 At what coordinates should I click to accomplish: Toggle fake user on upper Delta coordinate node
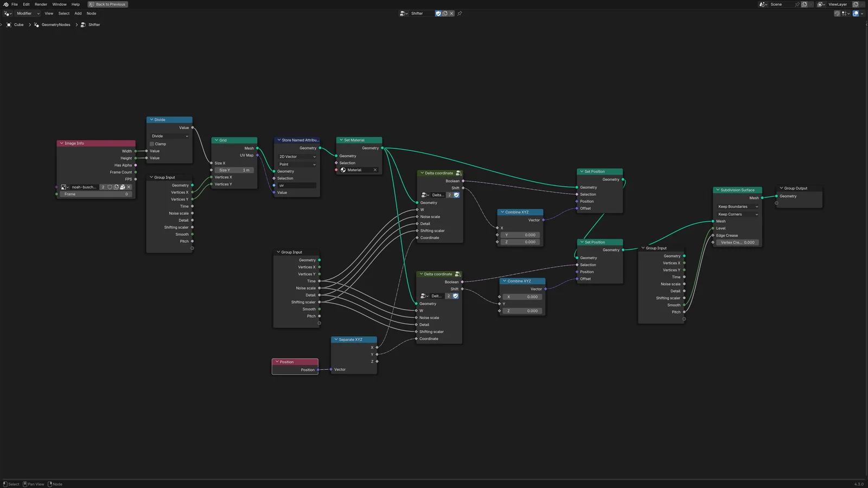(456, 195)
